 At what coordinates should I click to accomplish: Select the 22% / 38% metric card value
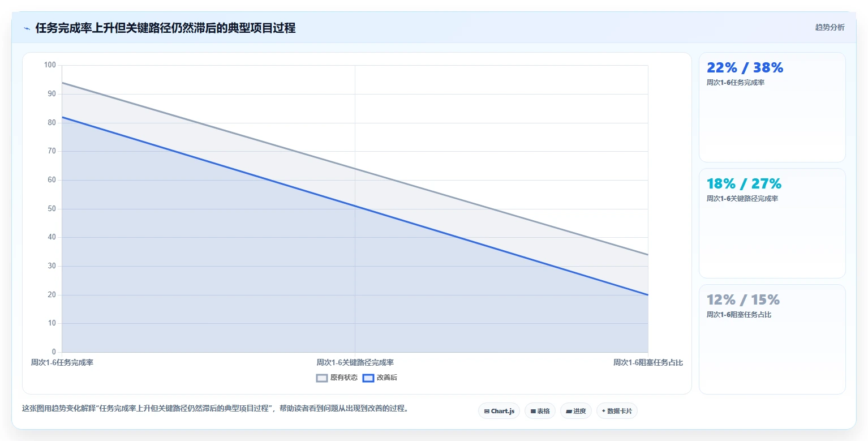click(745, 67)
